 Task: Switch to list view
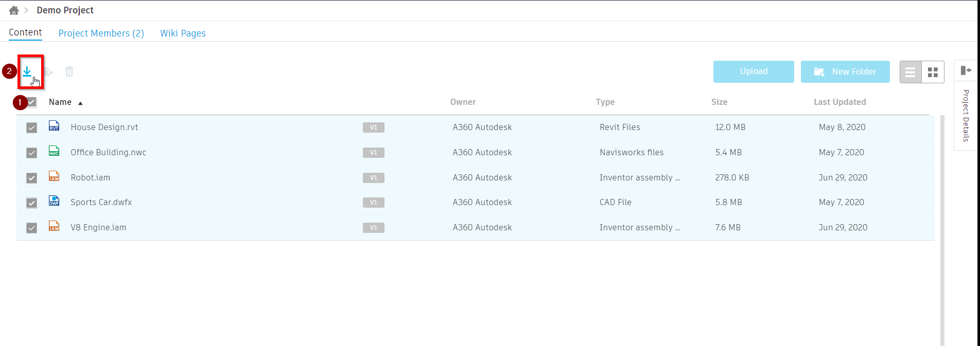910,72
